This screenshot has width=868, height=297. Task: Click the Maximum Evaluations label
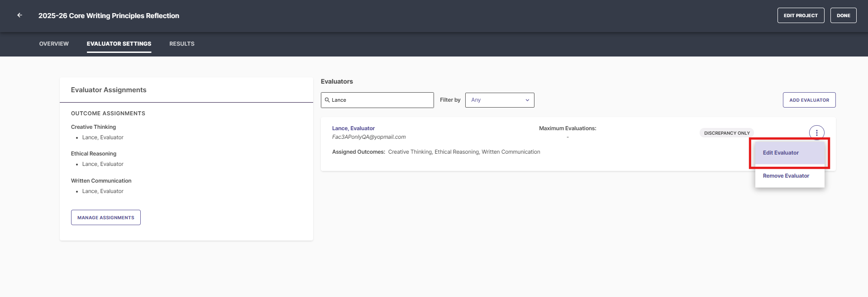[x=568, y=128]
